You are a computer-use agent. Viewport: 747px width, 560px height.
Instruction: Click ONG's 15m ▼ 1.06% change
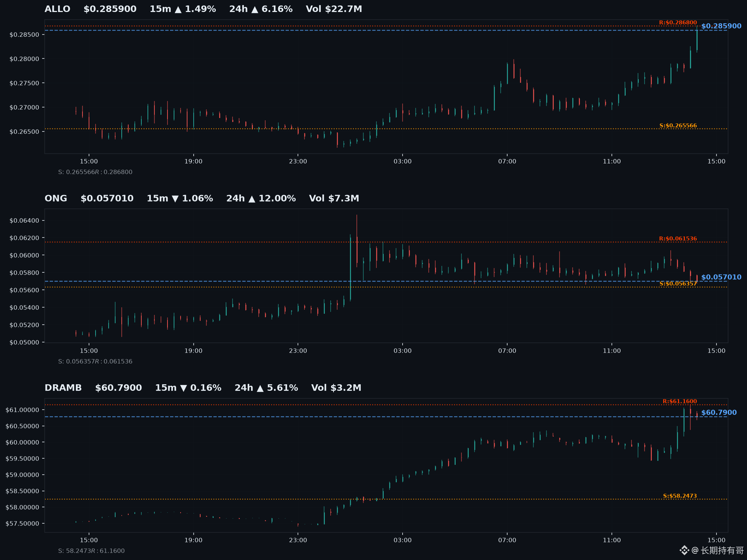point(180,199)
